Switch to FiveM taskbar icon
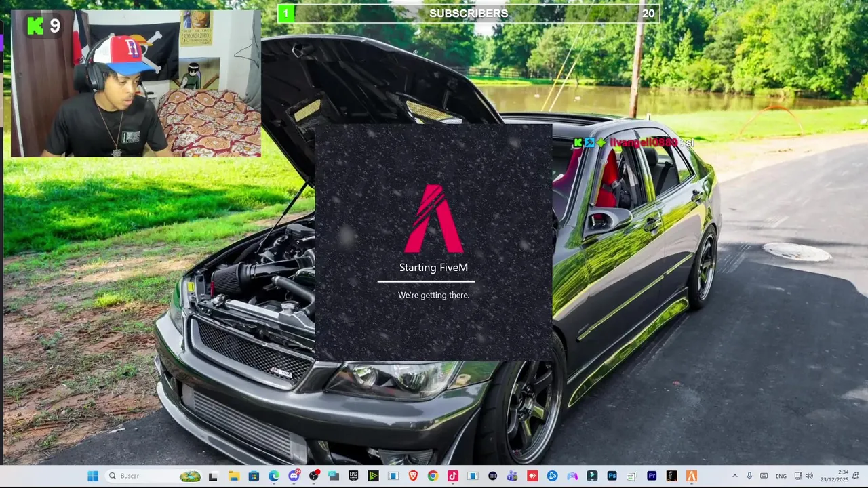This screenshot has height=488, width=868. pyautogui.click(x=692, y=476)
